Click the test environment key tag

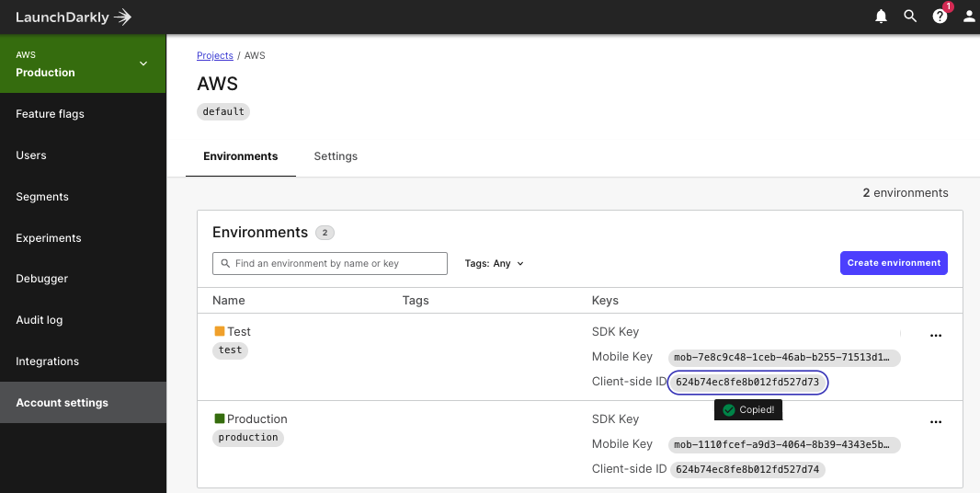click(230, 350)
